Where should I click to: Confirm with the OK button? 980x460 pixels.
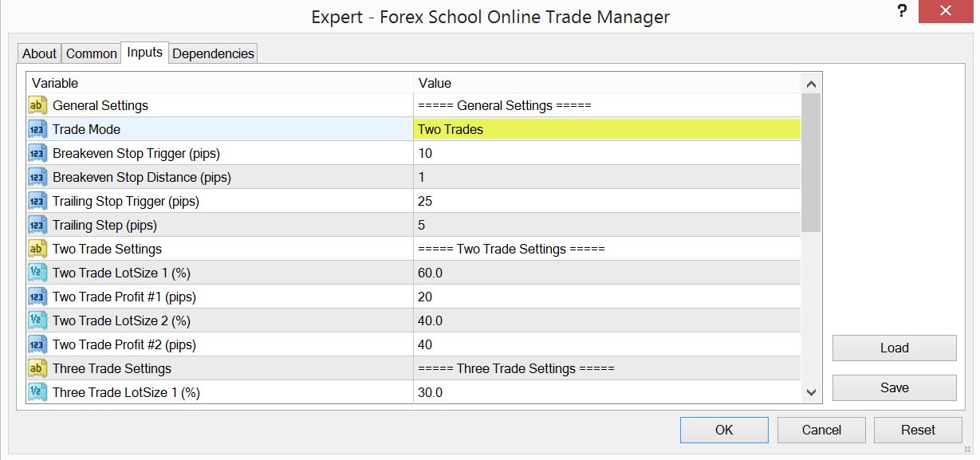tap(724, 430)
